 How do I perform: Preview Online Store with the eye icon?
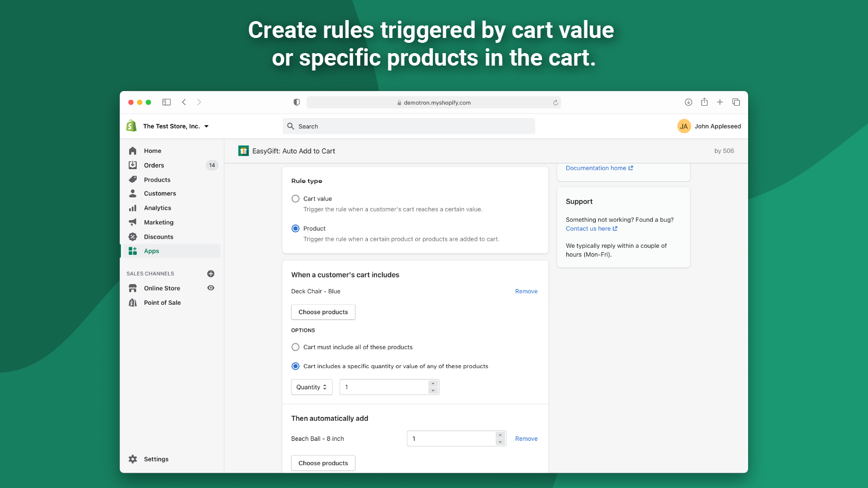[x=211, y=288]
